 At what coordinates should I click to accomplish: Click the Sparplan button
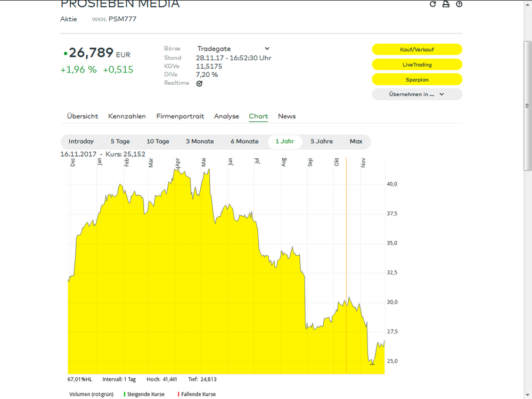(417, 79)
